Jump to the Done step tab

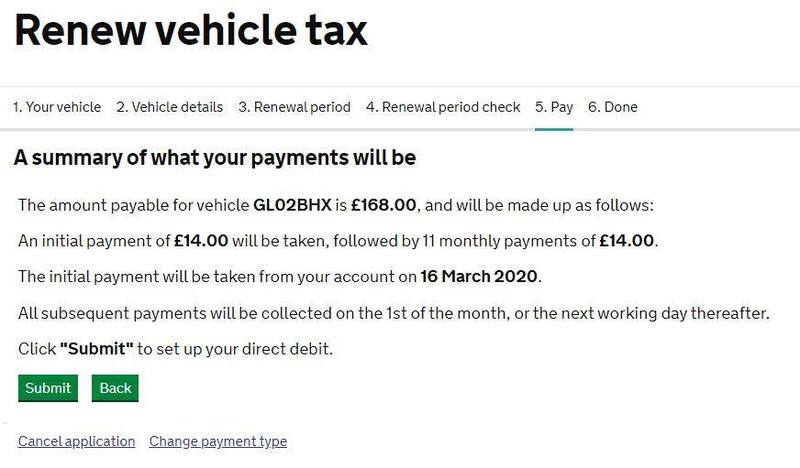tap(612, 107)
